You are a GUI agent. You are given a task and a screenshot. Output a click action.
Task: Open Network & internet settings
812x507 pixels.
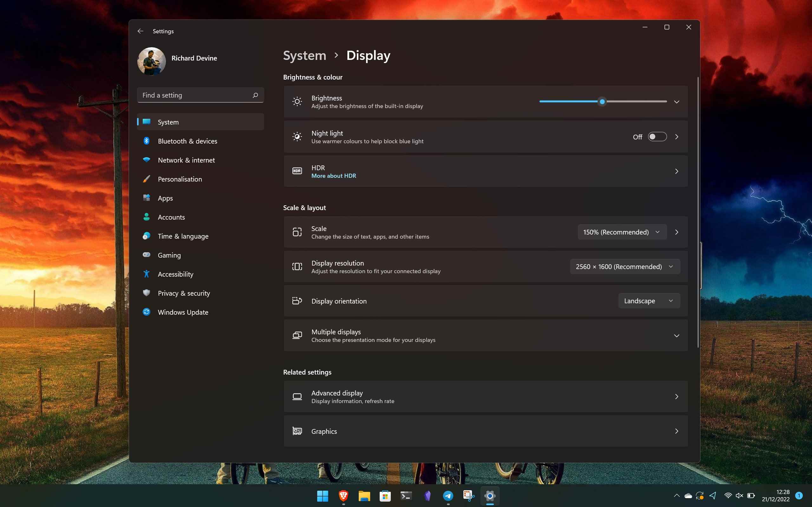(x=186, y=159)
